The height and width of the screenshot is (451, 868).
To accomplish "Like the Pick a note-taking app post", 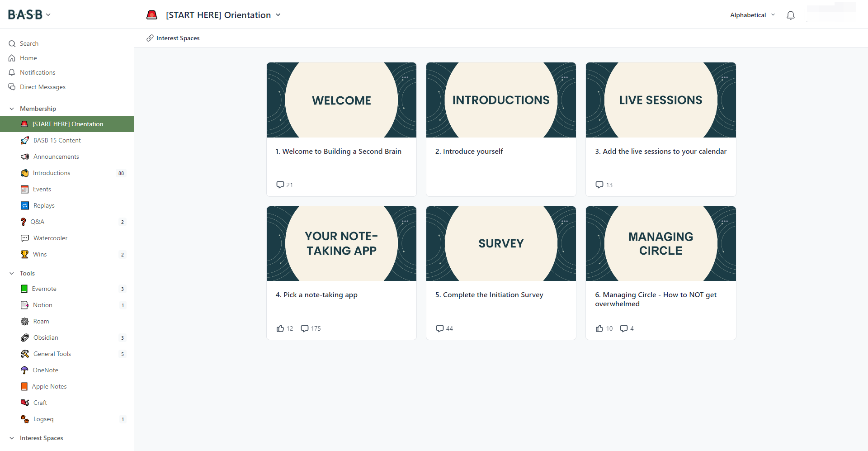I will point(280,328).
